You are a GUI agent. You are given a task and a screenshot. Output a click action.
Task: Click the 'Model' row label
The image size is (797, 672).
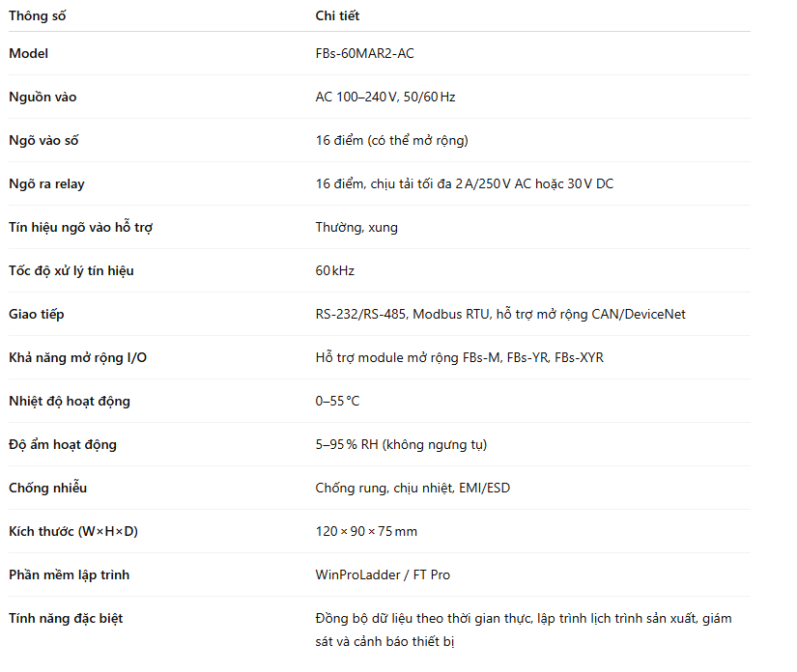[x=28, y=53]
